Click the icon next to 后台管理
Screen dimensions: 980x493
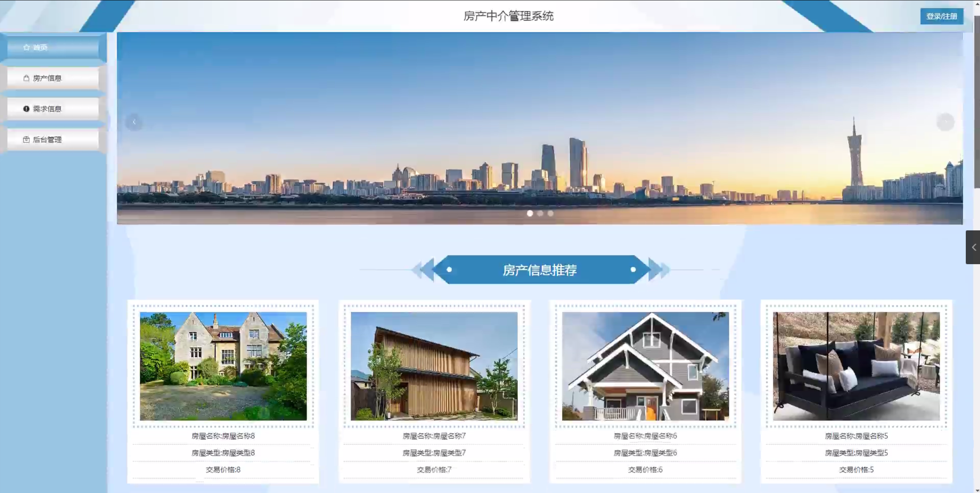[26, 139]
